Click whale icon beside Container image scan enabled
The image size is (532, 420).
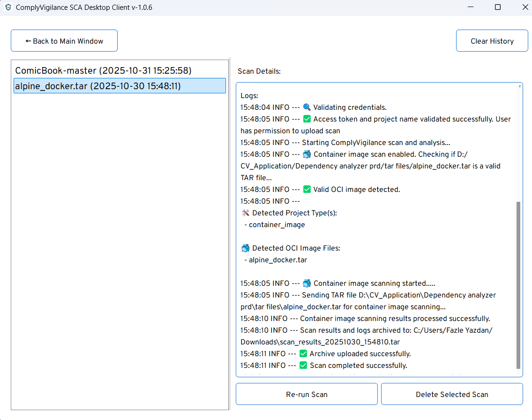coord(307,154)
